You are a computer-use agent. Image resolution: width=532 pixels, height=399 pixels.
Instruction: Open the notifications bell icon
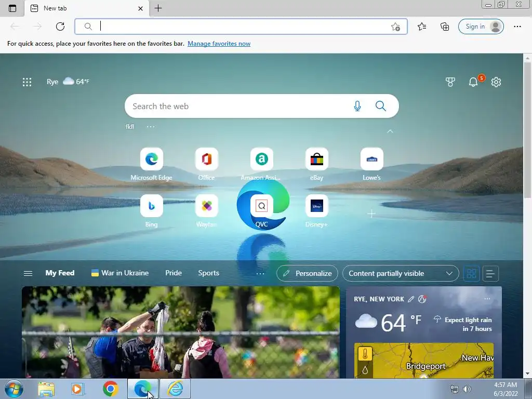(x=473, y=82)
